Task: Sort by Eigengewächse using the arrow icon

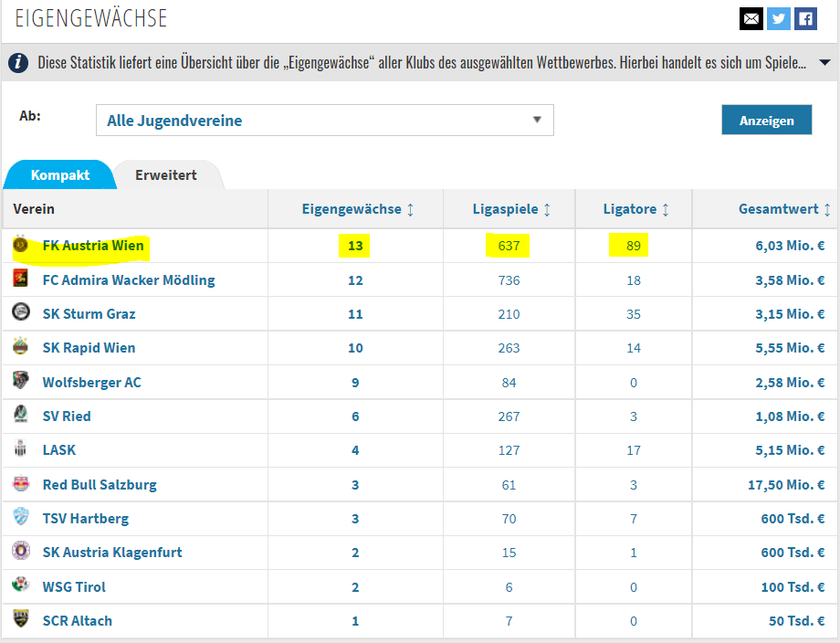Action: 410,209
